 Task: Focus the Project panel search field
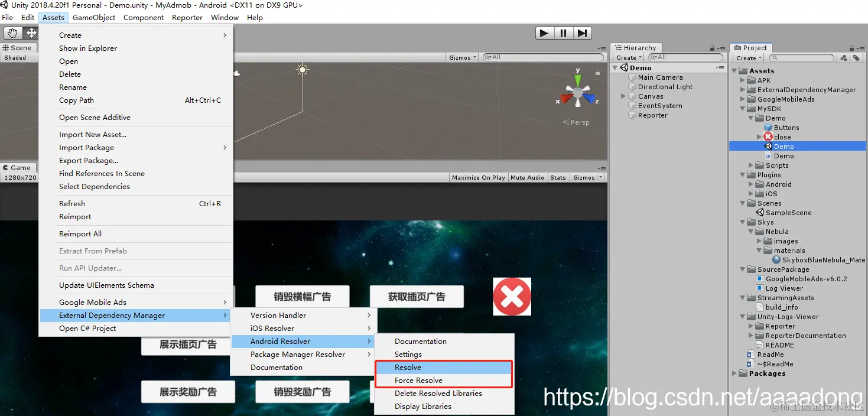coord(801,58)
